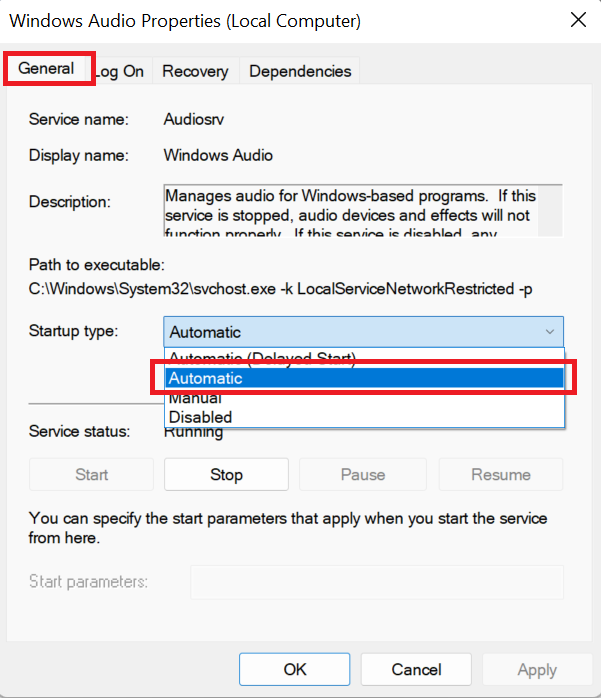Select Manual from the startup type list
This screenshot has width=601, height=698.
pyautogui.click(x=195, y=398)
